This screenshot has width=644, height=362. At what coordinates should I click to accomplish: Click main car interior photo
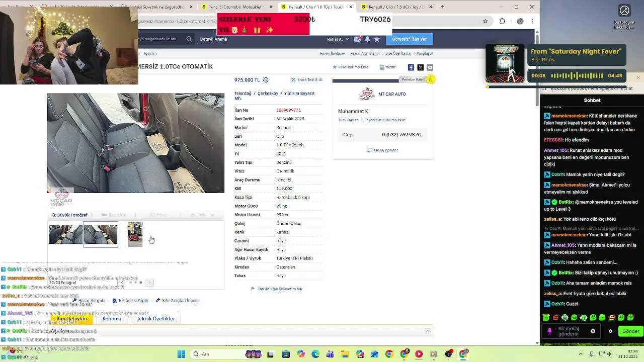click(x=136, y=143)
